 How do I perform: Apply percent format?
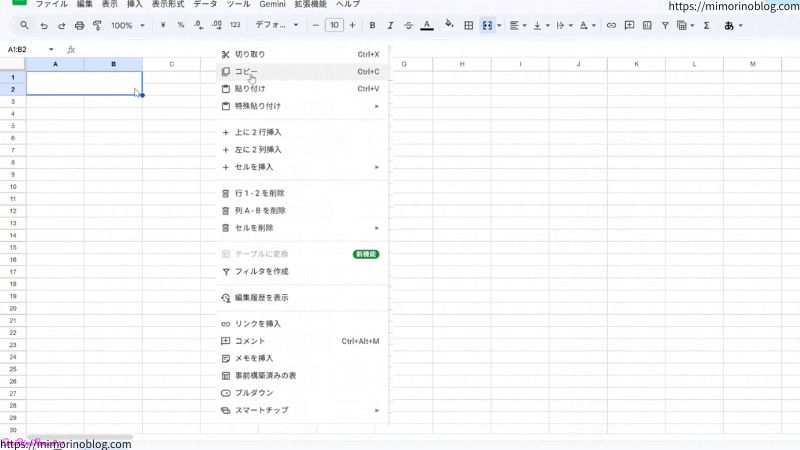point(181,25)
